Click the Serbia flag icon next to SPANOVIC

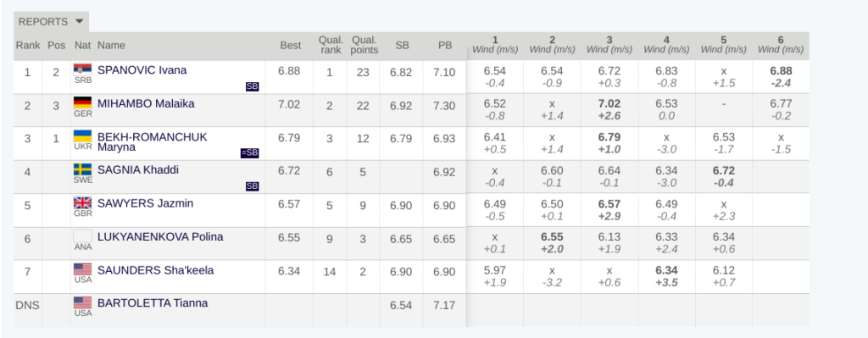point(82,69)
